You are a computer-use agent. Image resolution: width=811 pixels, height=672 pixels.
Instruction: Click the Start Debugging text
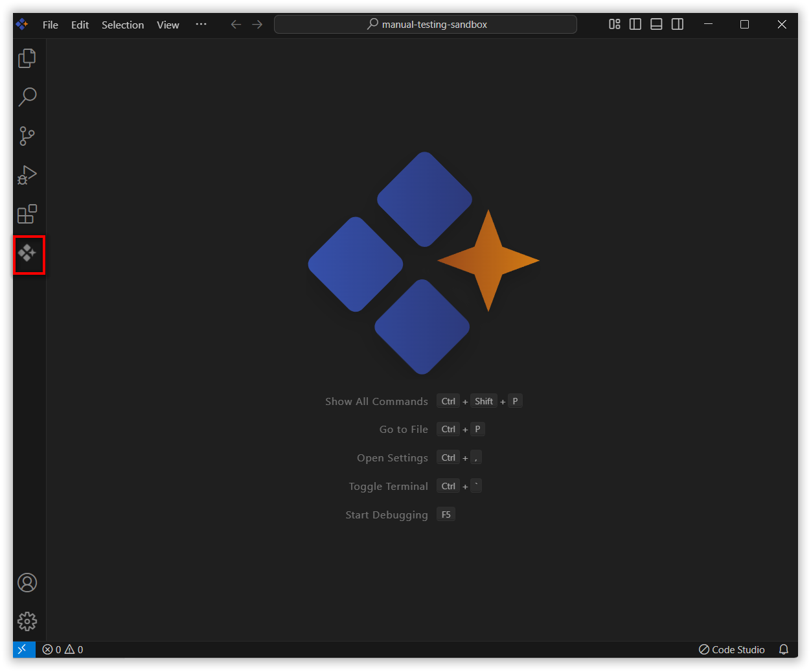pos(387,515)
